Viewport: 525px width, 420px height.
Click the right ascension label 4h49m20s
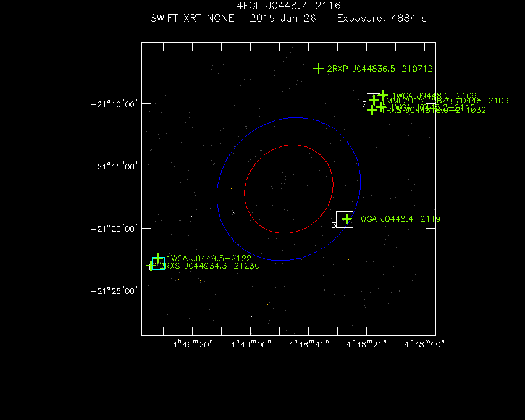(x=193, y=343)
